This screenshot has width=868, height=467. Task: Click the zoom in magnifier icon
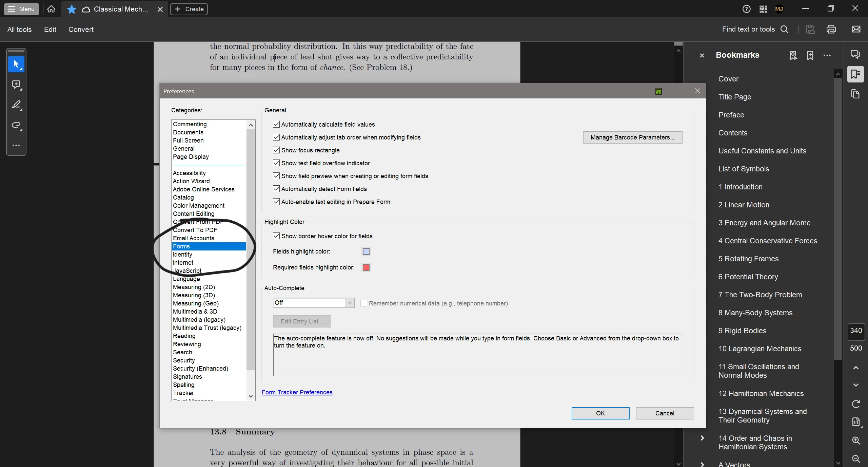pos(856,441)
